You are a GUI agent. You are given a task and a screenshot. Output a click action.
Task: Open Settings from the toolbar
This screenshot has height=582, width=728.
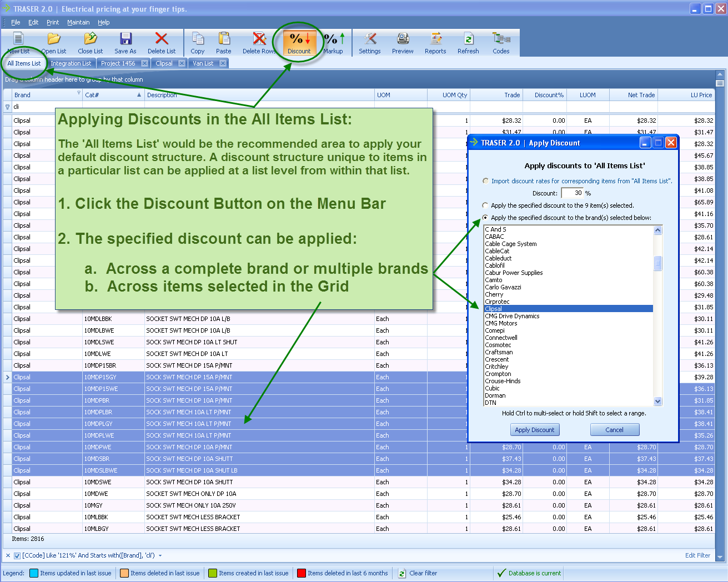click(x=370, y=43)
